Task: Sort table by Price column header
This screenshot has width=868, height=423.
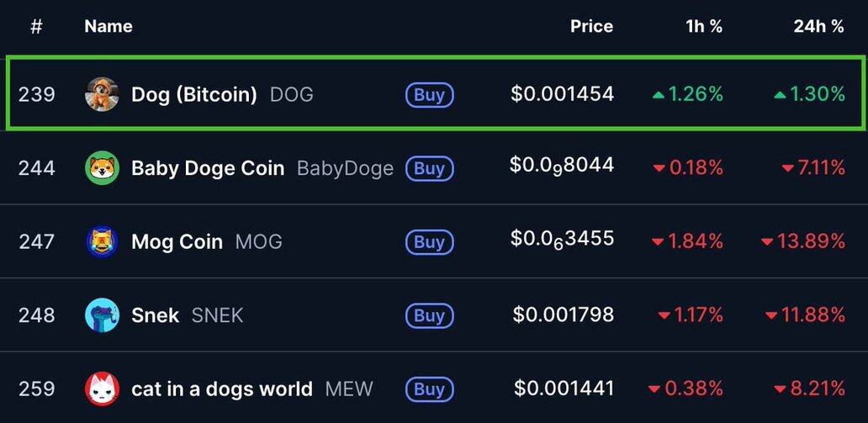Action: pyautogui.click(x=591, y=26)
